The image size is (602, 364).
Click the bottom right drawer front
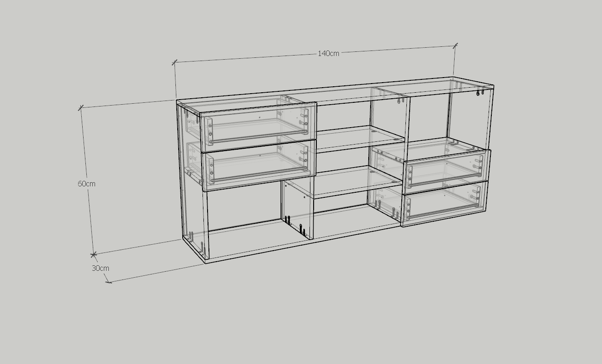coord(444,204)
